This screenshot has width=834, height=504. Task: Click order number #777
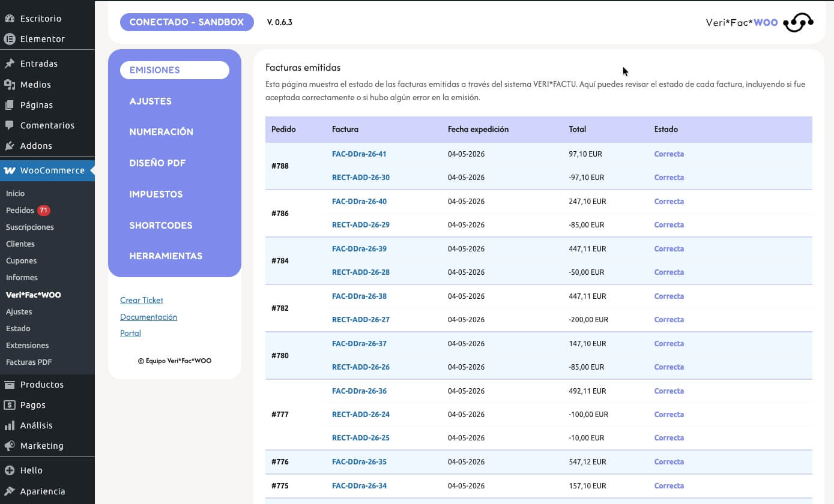point(280,415)
